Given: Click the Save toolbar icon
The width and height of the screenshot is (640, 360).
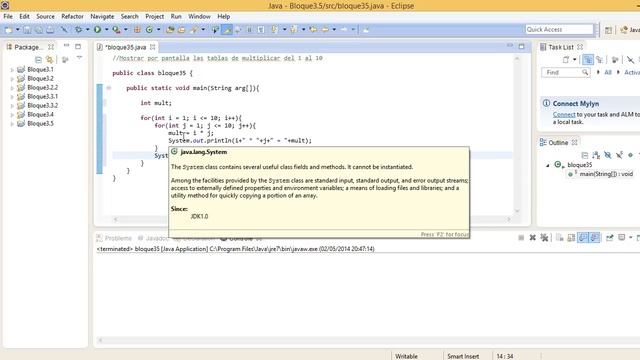Looking at the screenshot, I should pyautogui.click(x=27, y=29).
